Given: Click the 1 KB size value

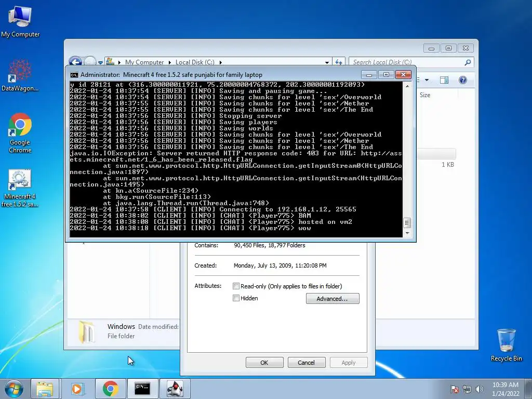Looking at the screenshot, I should (x=447, y=165).
